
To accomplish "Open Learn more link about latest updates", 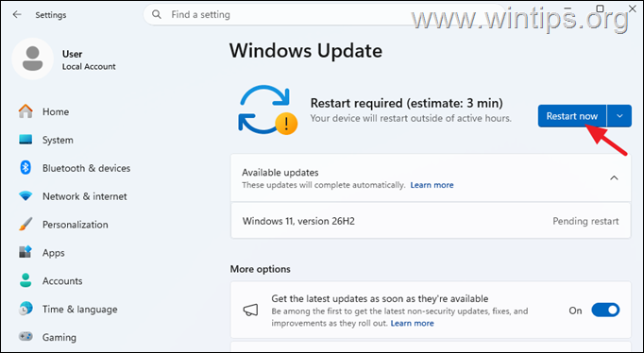I will point(412,324).
